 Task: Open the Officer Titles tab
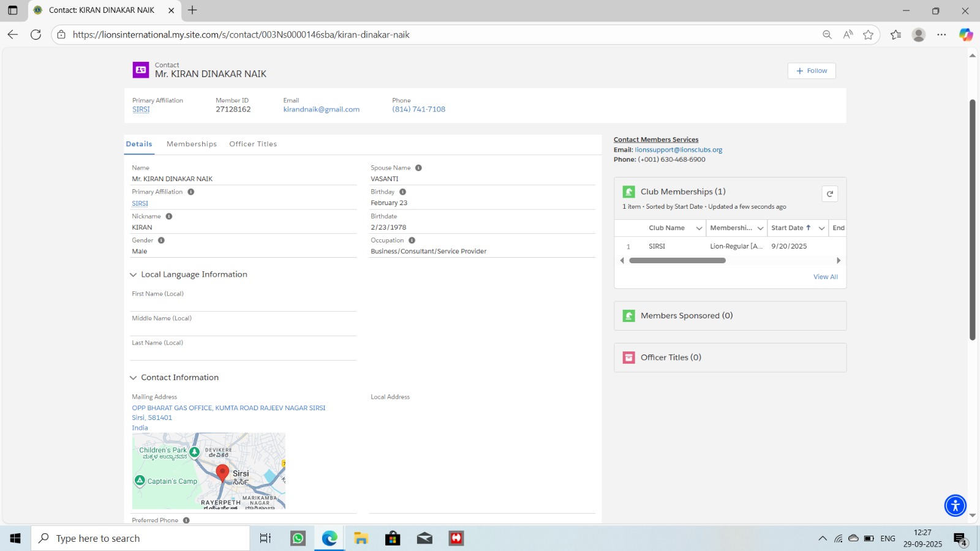(253, 144)
